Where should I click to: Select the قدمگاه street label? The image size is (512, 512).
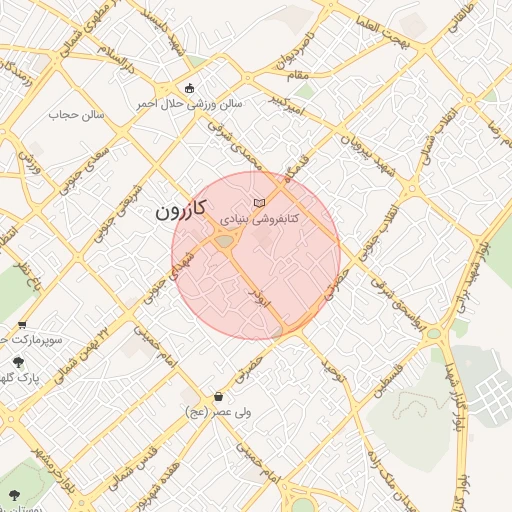[x=297, y=169]
